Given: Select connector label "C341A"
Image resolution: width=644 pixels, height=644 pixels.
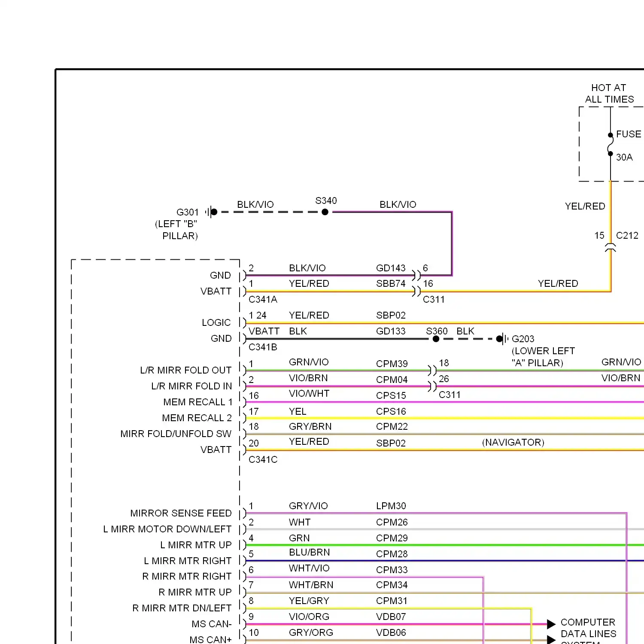Looking at the screenshot, I should (263, 299).
